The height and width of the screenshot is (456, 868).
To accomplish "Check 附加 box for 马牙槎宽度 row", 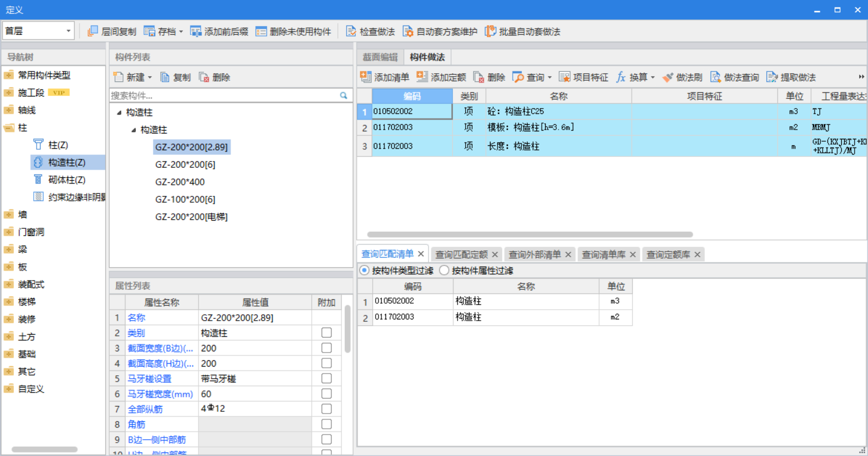I will click(327, 393).
